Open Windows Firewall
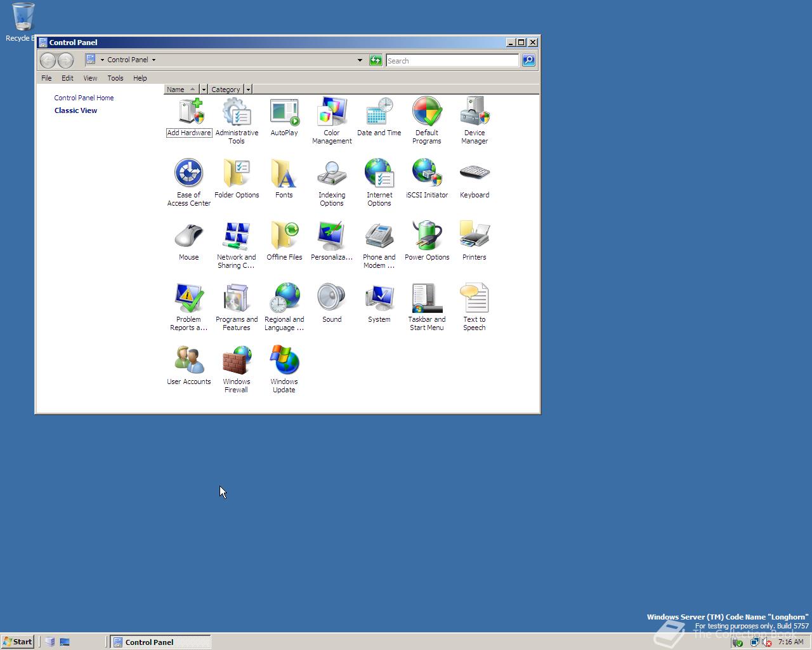 pos(237,369)
